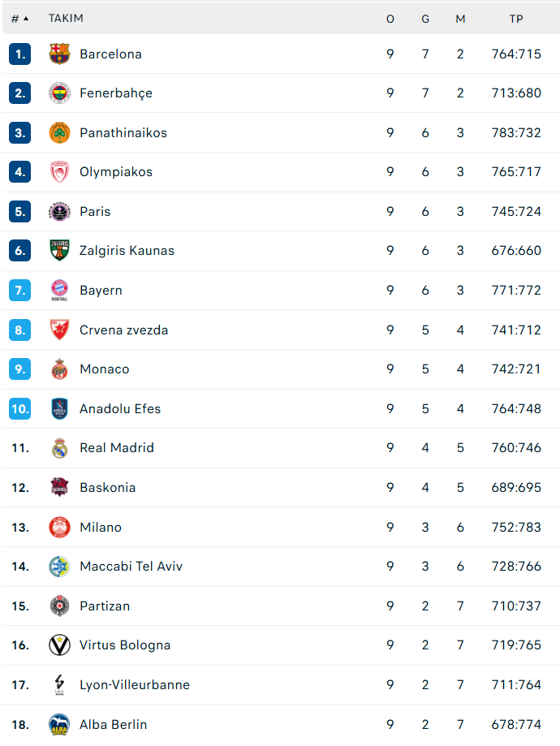Click the G wins column header
Viewport: 560px width, 746px height.
tap(425, 19)
